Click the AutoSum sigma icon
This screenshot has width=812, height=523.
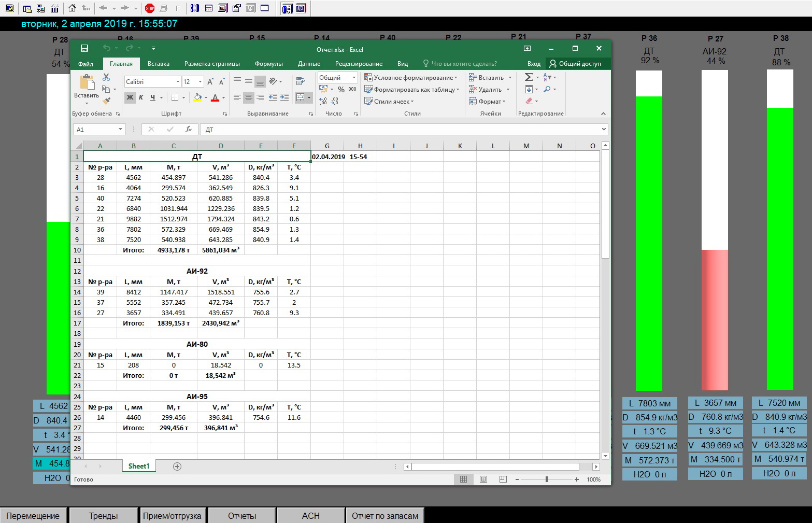[x=529, y=77]
